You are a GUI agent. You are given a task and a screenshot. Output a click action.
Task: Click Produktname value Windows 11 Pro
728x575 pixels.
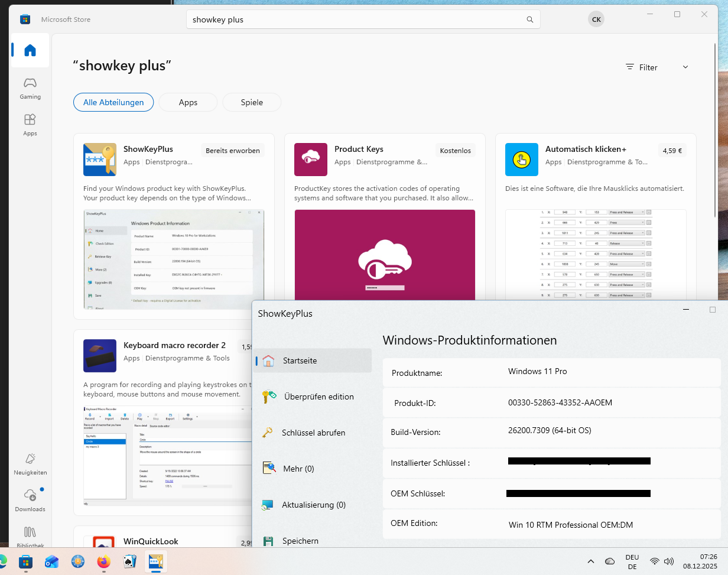coord(537,372)
